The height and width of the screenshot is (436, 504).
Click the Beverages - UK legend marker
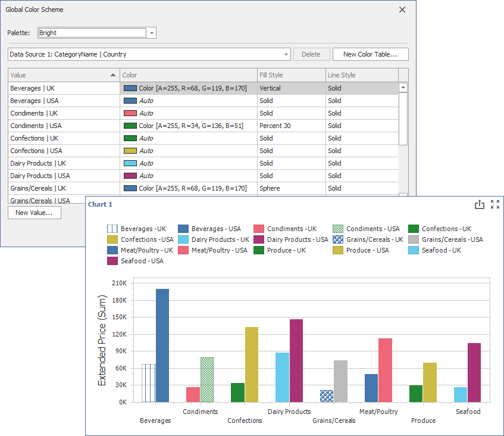[x=112, y=229]
